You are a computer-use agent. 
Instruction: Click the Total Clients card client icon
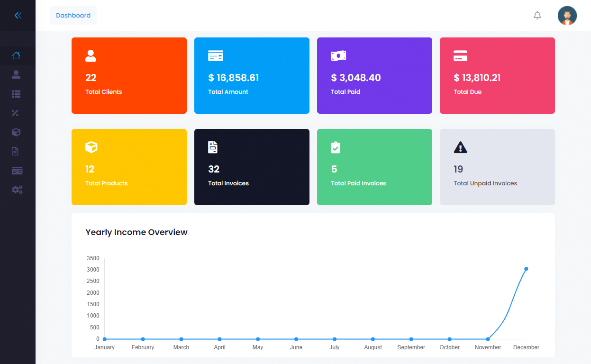tap(90, 55)
